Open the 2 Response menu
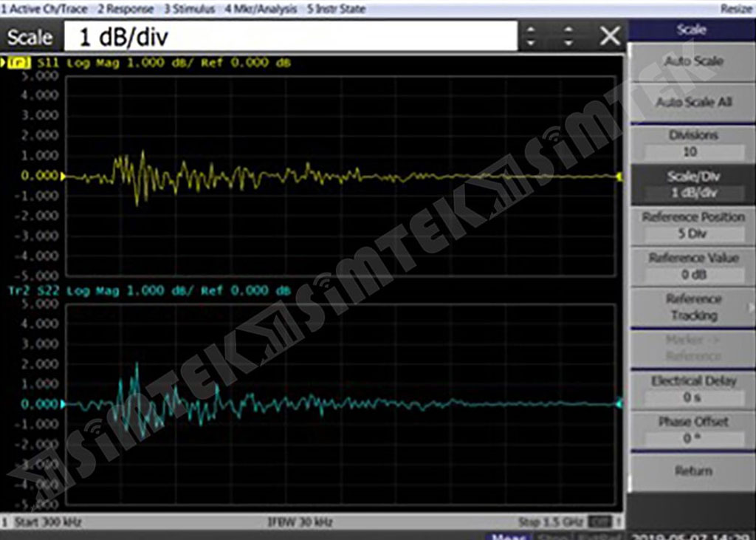756x540 pixels. [x=126, y=9]
